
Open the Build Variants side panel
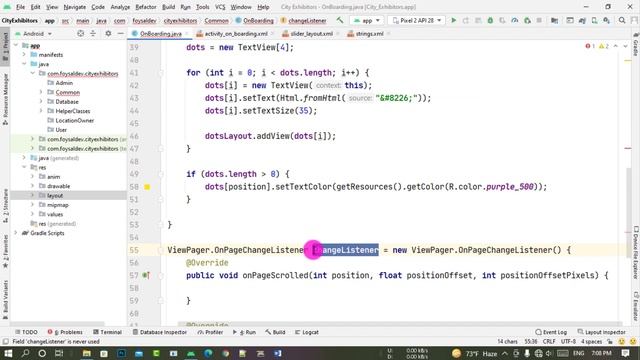(5, 299)
